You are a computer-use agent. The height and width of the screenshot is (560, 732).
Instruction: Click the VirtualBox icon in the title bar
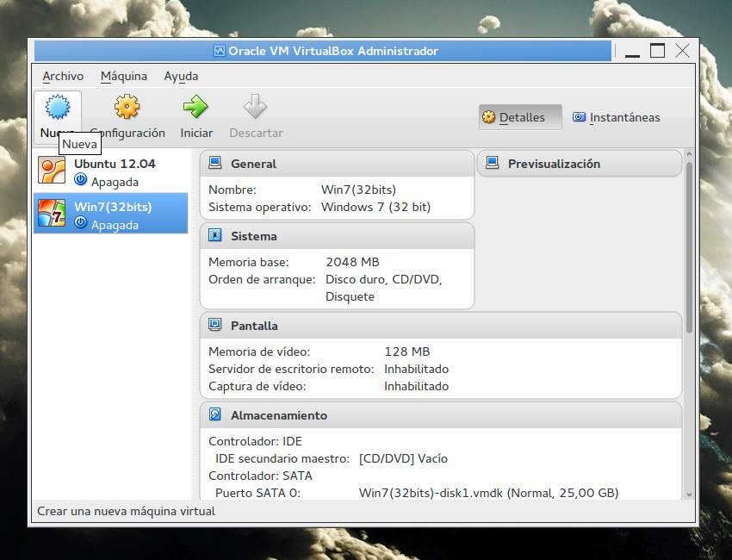219,51
